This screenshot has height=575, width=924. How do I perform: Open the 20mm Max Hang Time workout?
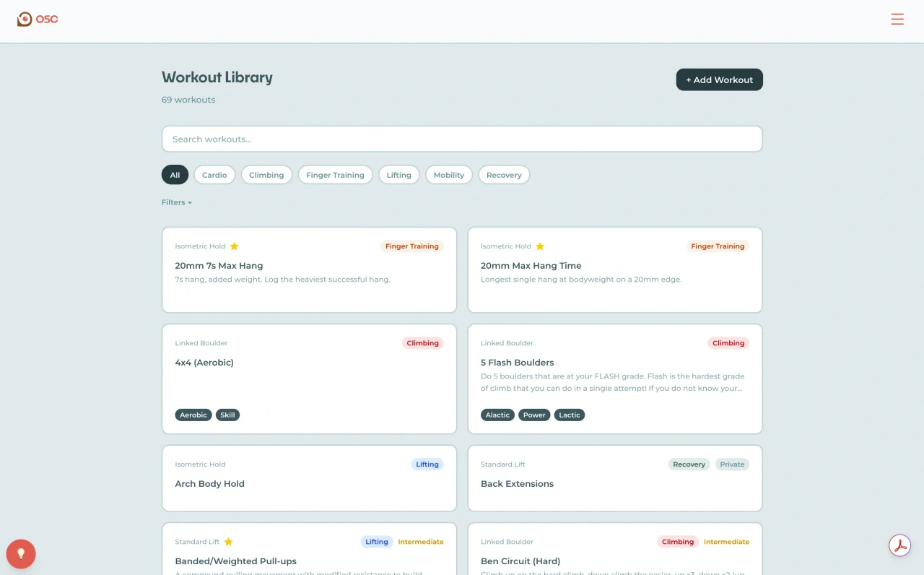(615, 269)
